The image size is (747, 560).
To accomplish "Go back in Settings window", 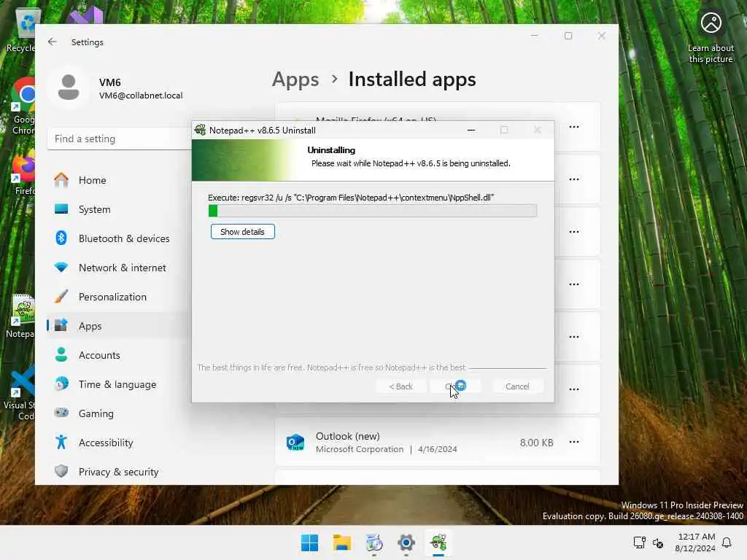I will [x=53, y=42].
